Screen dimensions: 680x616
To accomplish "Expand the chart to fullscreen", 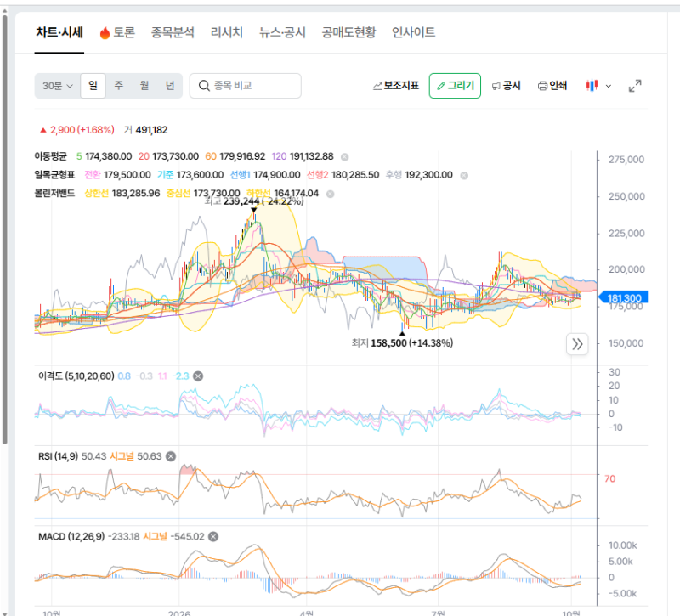I will click(x=635, y=86).
